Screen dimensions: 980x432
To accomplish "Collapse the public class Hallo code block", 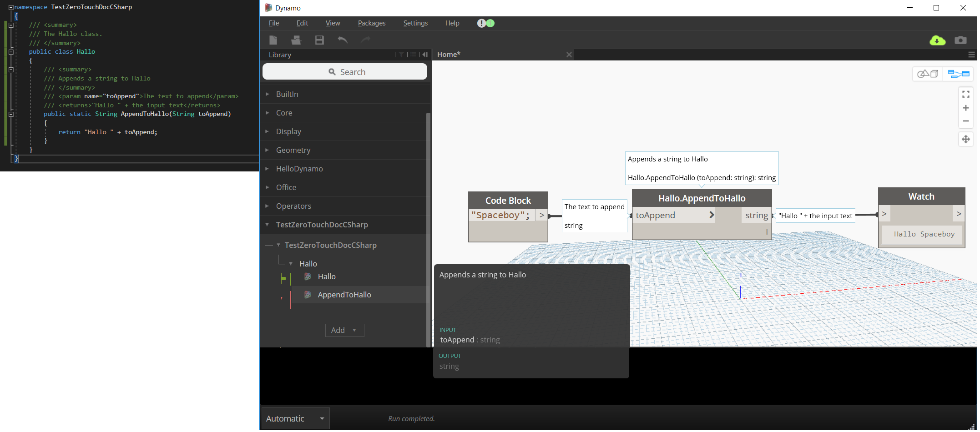I will click(11, 52).
